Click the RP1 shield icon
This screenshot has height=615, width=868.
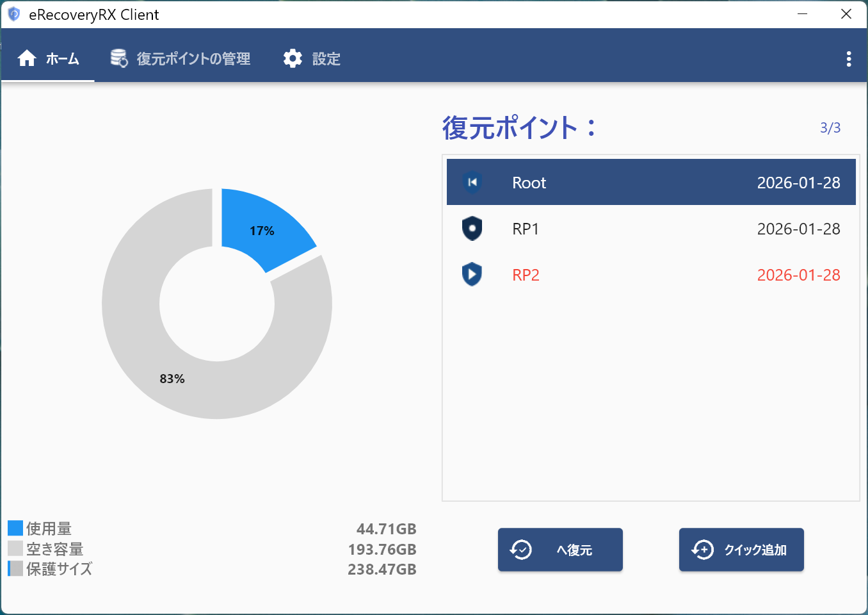[472, 229]
